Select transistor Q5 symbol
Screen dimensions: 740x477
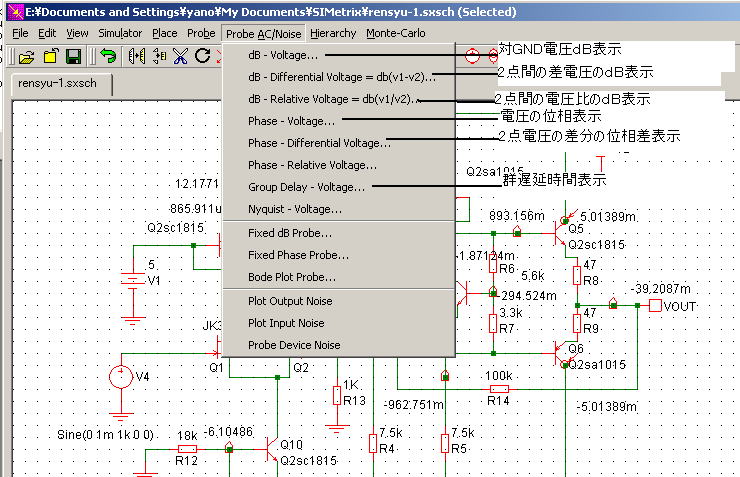pyautogui.click(x=560, y=233)
